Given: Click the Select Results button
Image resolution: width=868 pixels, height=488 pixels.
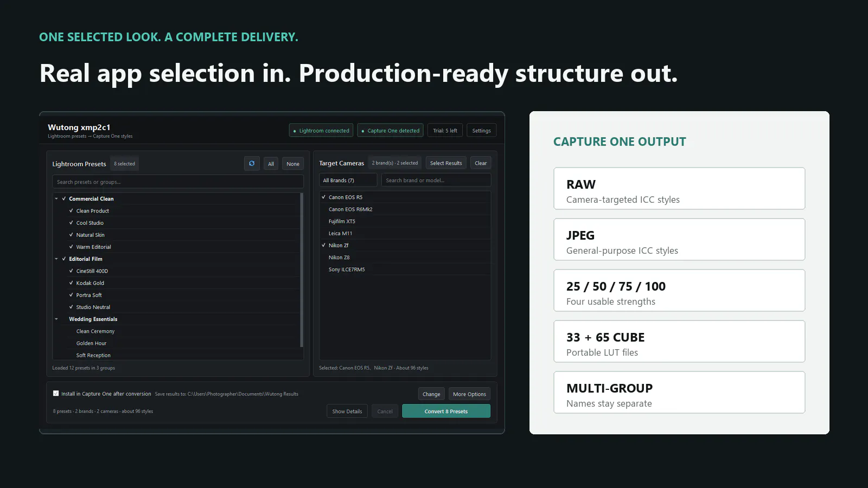Looking at the screenshot, I should point(446,163).
